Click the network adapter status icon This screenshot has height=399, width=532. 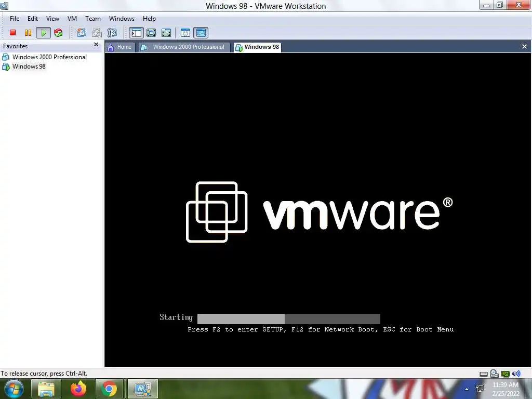click(x=505, y=374)
